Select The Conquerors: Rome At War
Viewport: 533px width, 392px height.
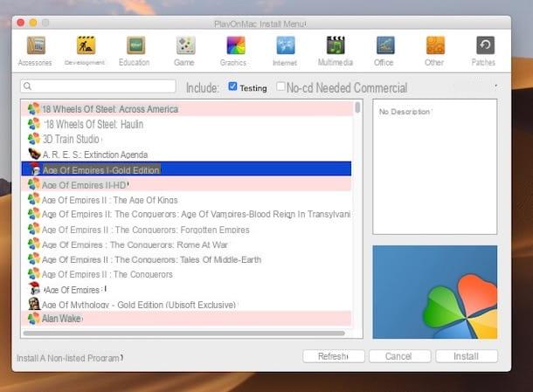186,244
